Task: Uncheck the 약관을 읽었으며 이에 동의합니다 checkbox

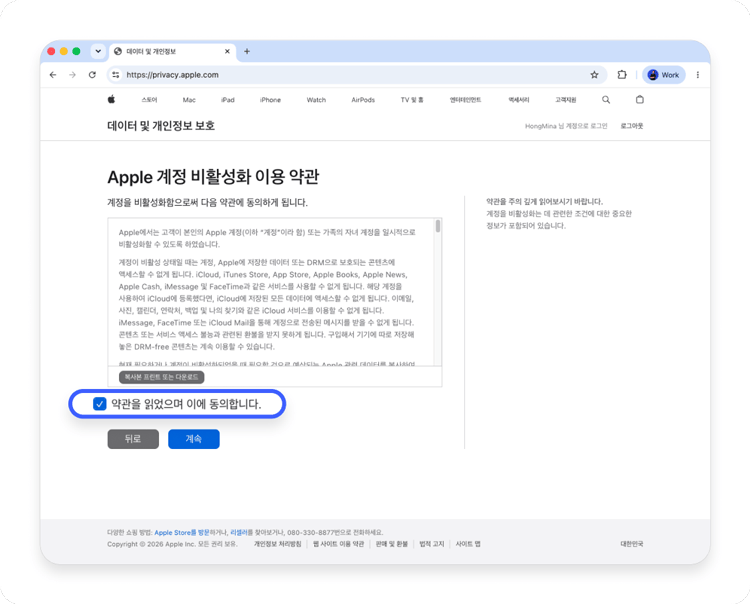Action: pos(99,404)
